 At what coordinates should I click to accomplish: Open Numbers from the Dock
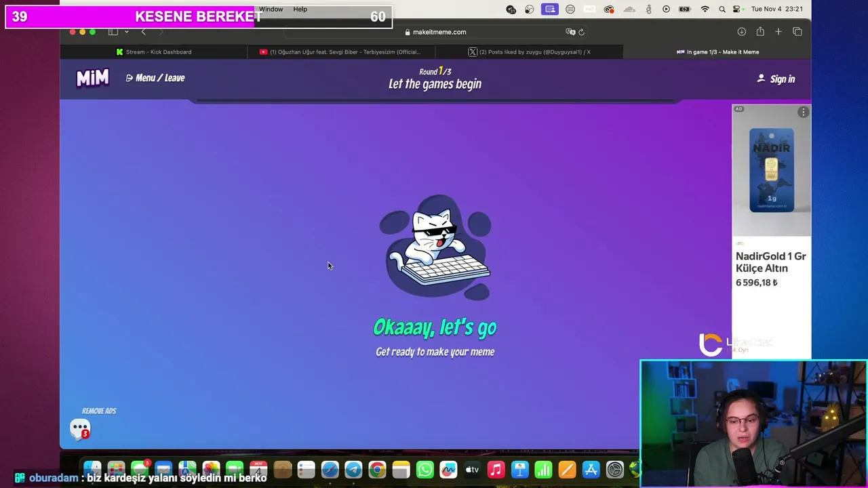click(543, 469)
